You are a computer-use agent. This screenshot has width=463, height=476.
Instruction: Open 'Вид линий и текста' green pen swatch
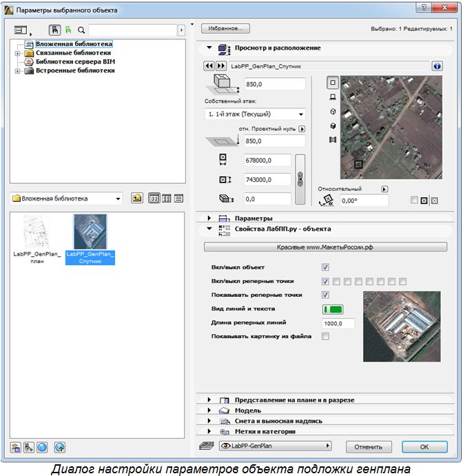pyautogui.click(x=333, y=309)
